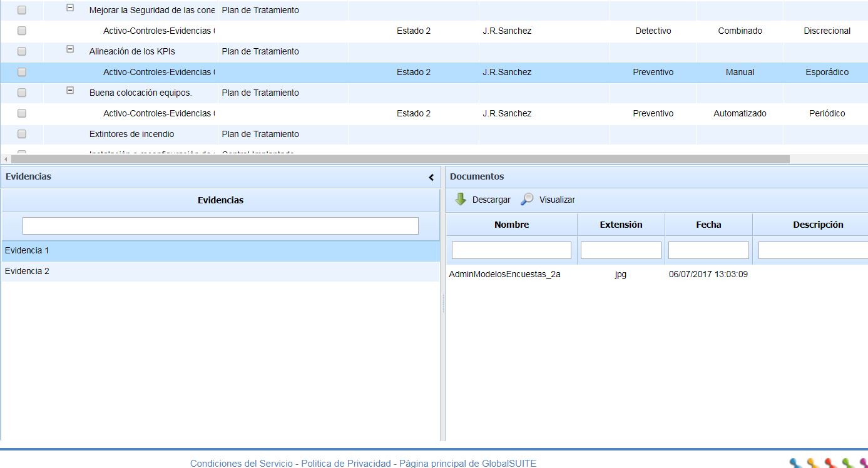Tick checkbox for Alineación de los KPIs
This screenshot has width=868, height=468.
click(22, 51)
